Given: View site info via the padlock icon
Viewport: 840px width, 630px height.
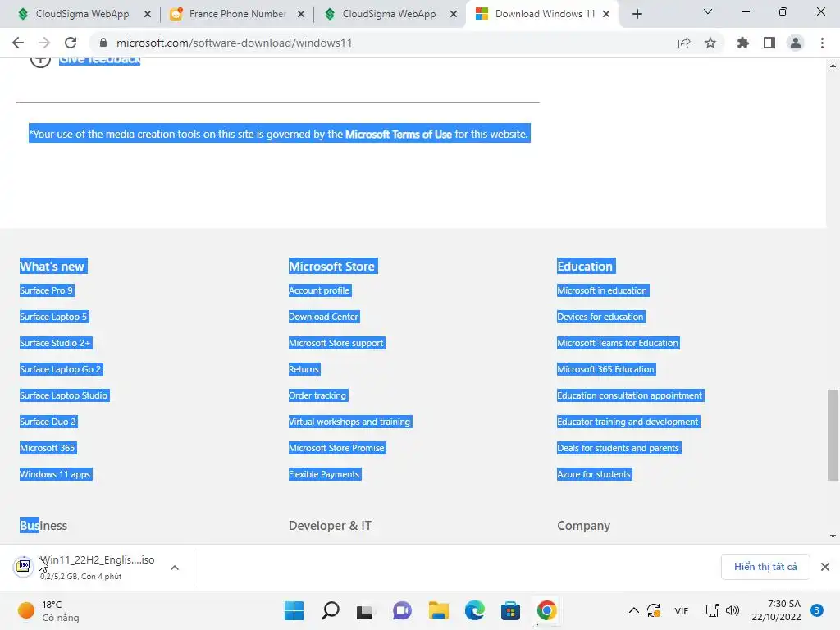Looking at the screenshot, I should [103, 43].
